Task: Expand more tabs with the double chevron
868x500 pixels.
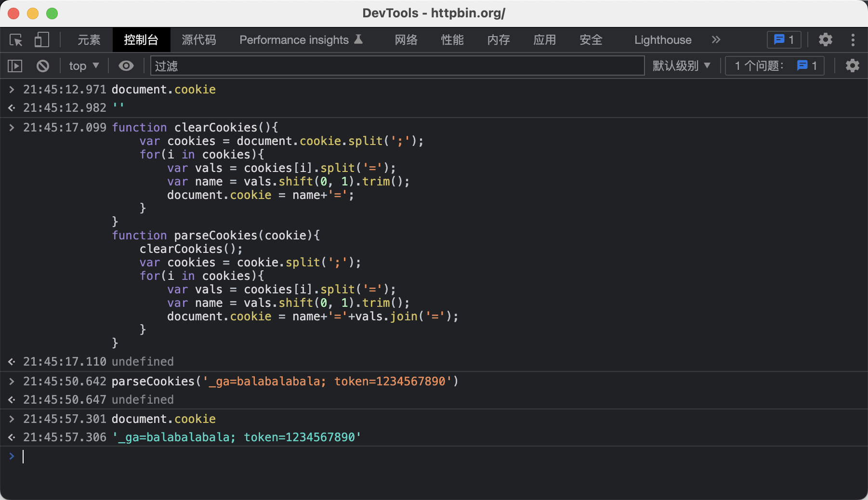Action: click(x=716, y=40)
